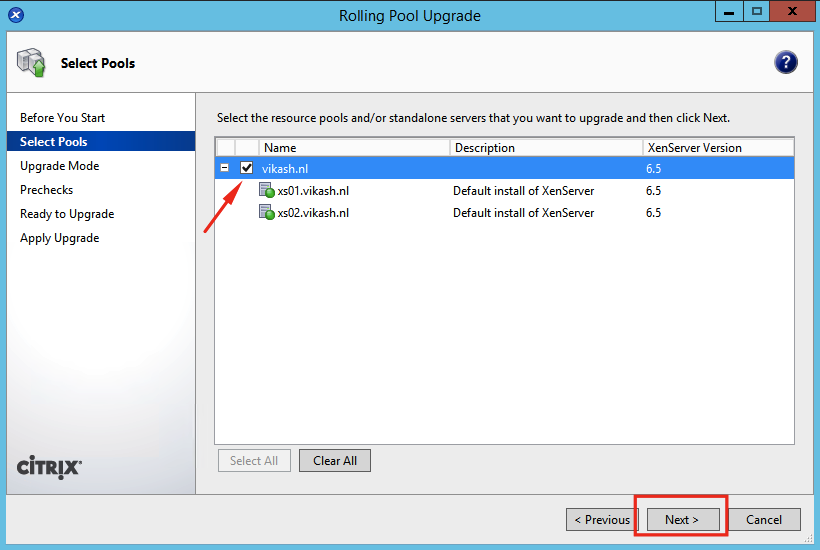Select the xs01.vikash.nl server name
Screen dimensions: 820x550
(x=313, y=190)
